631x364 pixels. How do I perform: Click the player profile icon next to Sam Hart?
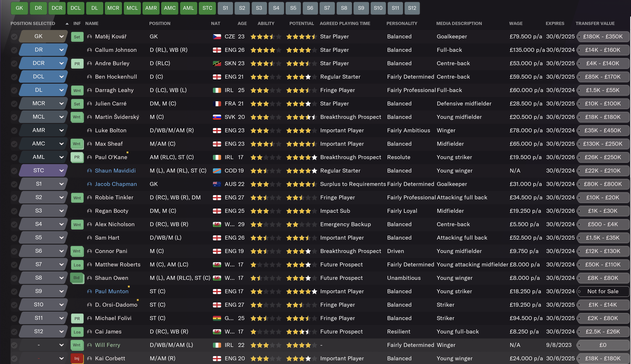[x=89, y=238]
